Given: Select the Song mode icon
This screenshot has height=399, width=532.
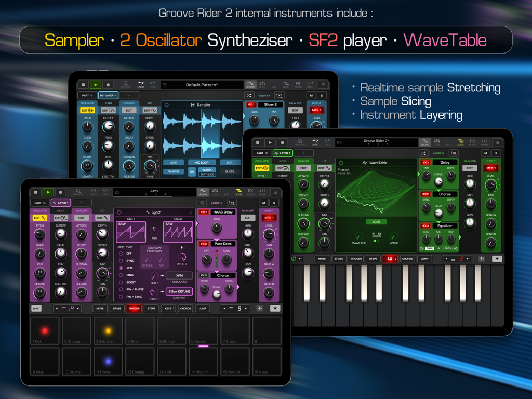Looking at the screenshot, I should click(x=238, y=192).
